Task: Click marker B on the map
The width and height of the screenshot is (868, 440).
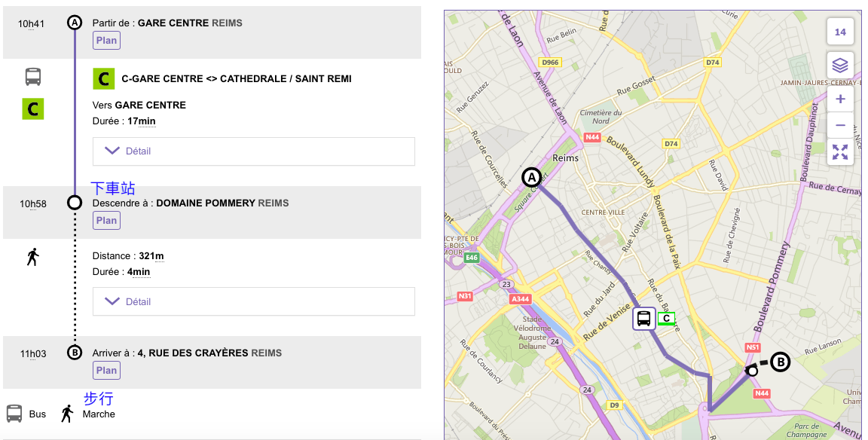Action: 781,362
